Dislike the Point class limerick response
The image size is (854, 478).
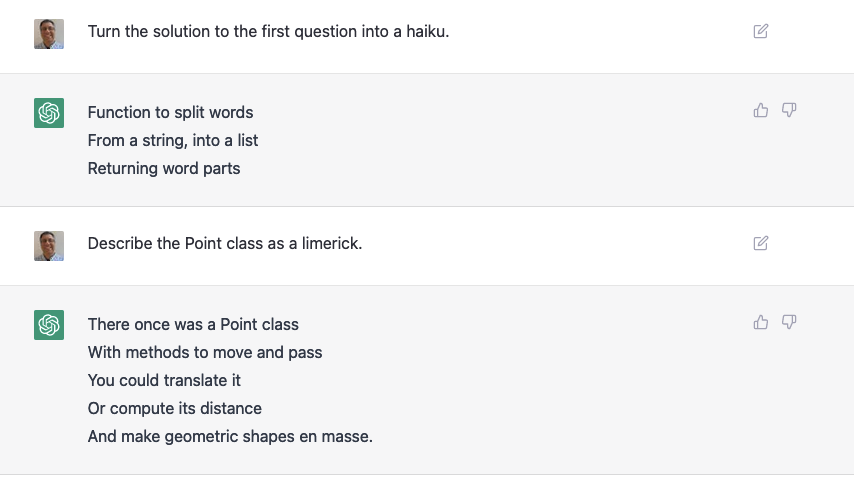pyautogui.click(x=789, y=322)
